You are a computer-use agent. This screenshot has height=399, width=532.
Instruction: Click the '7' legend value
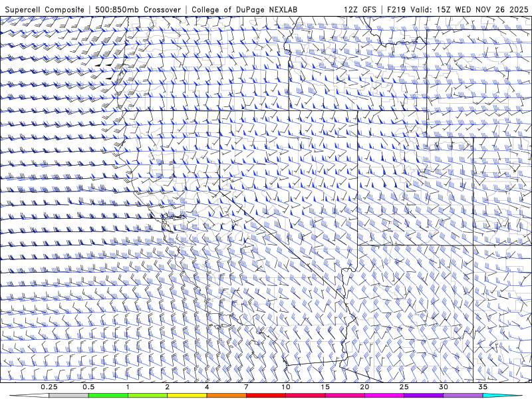tap(246, 387)
